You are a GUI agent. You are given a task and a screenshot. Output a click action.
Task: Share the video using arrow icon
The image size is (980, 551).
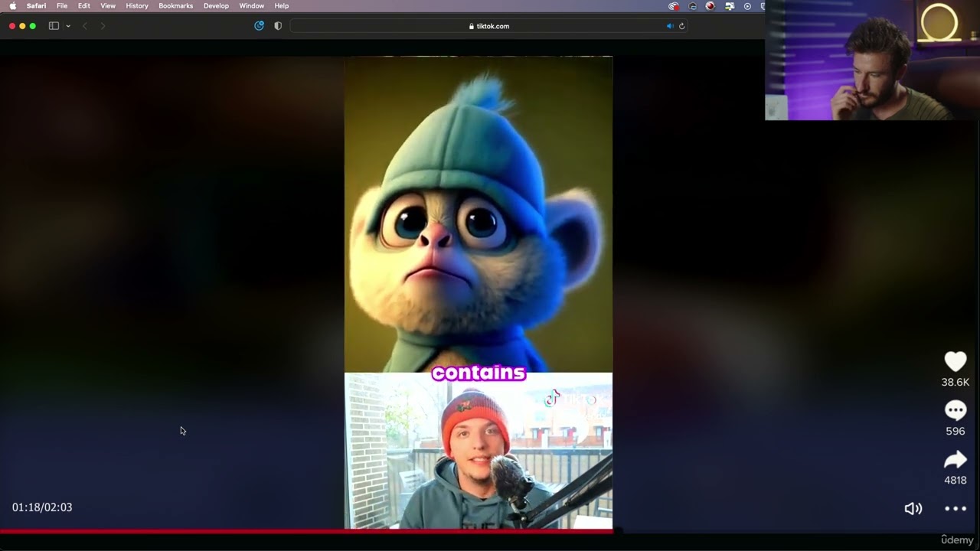pyautogui.click(x=955, y=459)
